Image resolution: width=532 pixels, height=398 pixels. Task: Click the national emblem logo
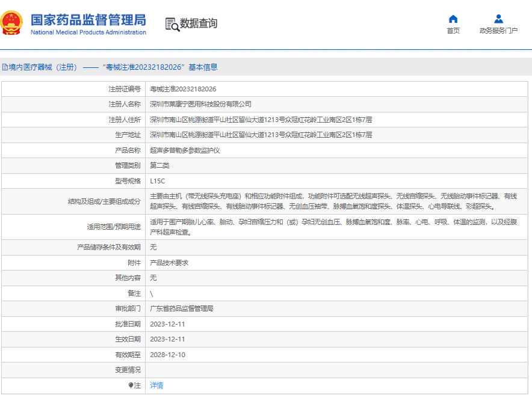coord(11,23)
